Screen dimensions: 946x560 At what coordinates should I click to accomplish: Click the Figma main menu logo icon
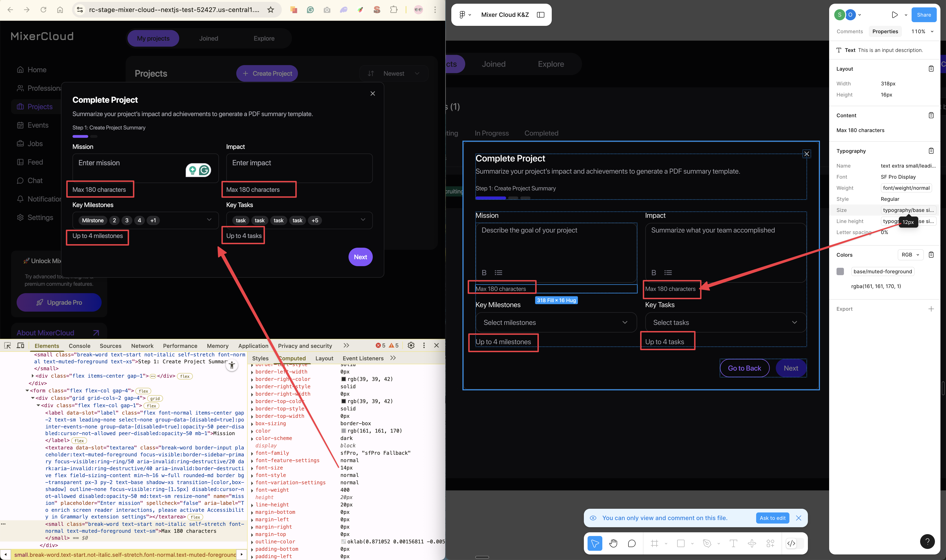462,15
